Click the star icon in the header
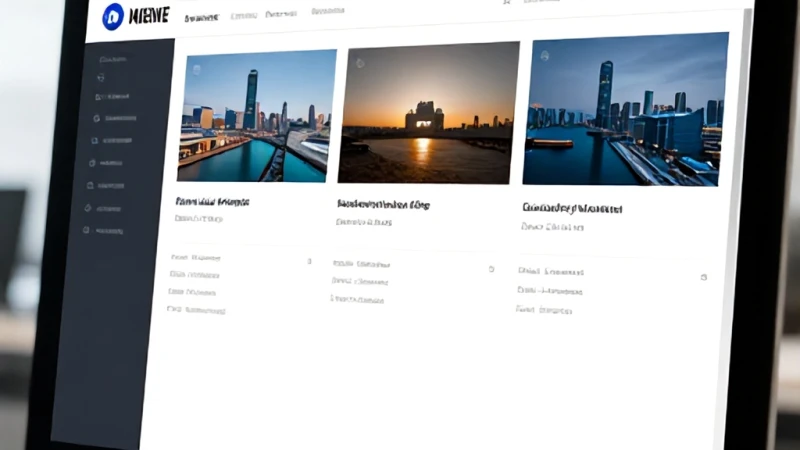800x450 pixels. pos(507,2)
